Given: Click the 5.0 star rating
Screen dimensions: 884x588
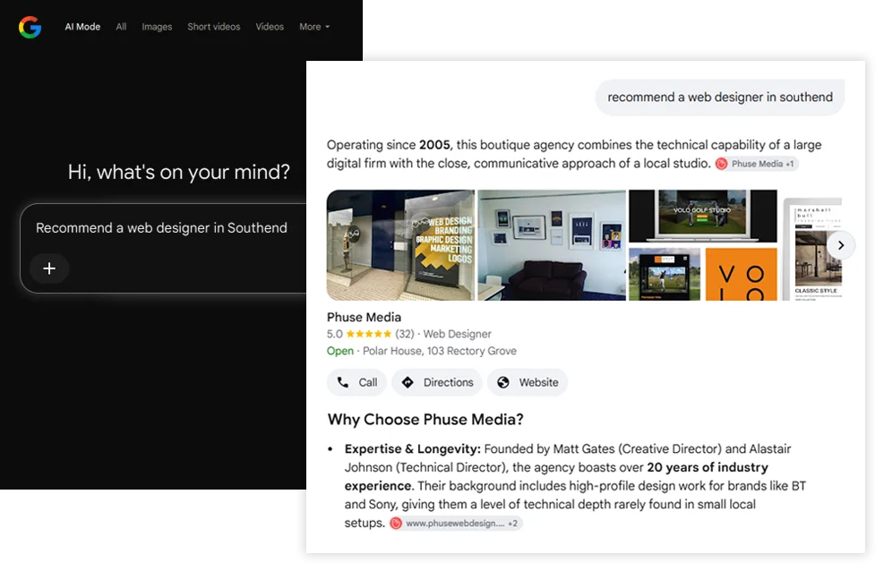Looking at the screenshot, I should pos(358,334).
